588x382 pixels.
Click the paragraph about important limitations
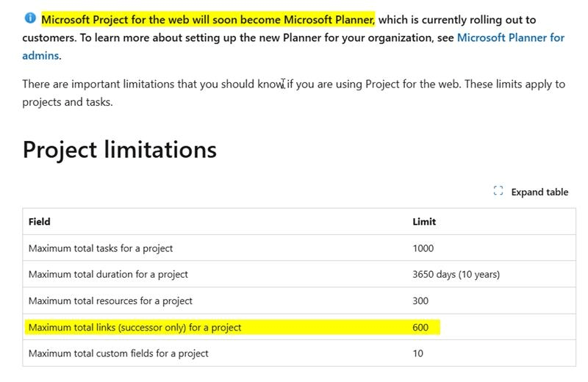point(293,93)
